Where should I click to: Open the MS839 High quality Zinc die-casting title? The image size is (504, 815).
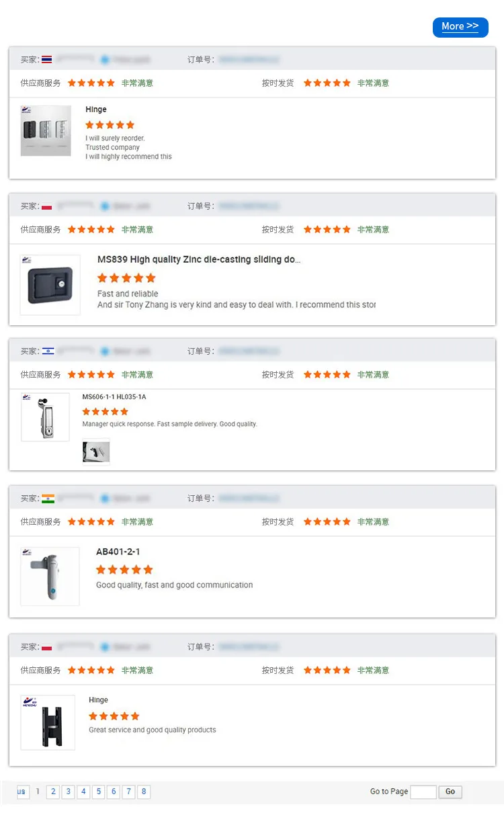199,259
